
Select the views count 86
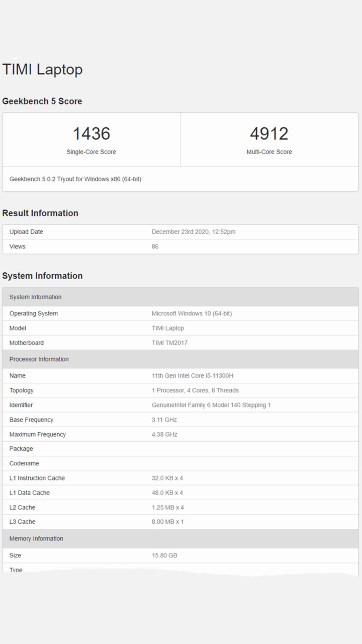click(155, 246)
